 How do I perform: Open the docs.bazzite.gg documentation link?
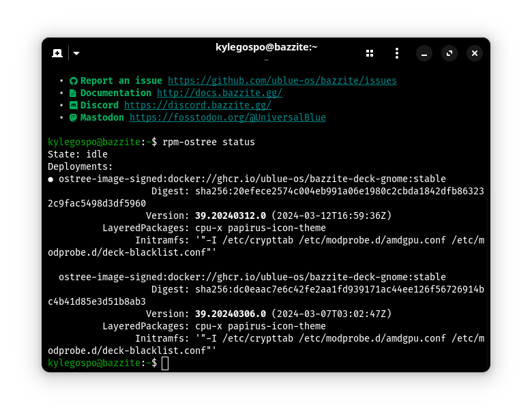tap(220, 93)
